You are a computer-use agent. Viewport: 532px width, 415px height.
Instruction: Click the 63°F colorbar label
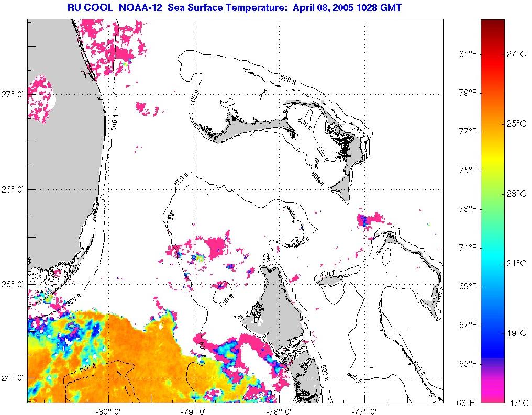[x=465, y=403]
